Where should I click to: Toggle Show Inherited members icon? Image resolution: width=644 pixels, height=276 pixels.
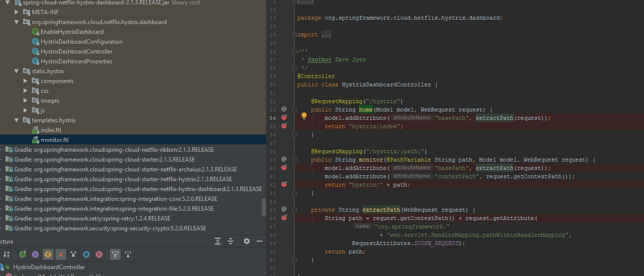point(23,254)
